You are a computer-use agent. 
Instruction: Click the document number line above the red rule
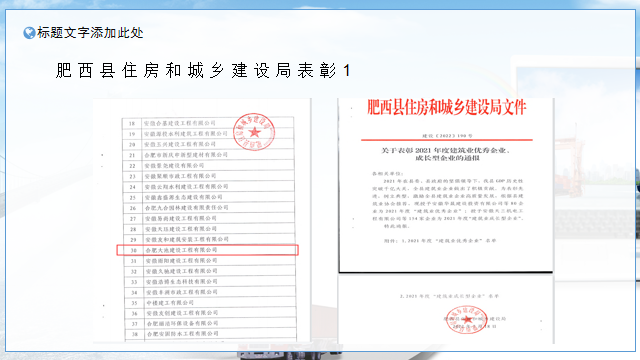pyautogui.click(x=447, y=136)
